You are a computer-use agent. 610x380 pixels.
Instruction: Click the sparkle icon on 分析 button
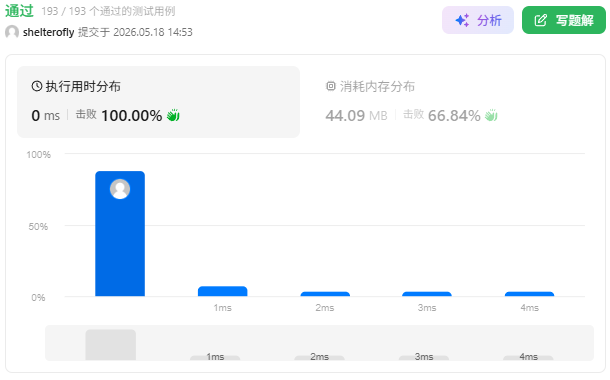coord(462,20)
